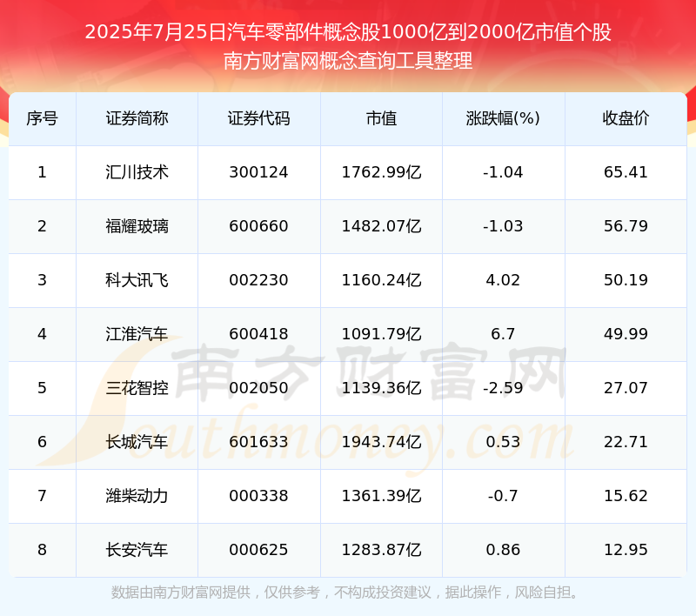Select the stock name 汇川技术
This screenshot has width=696, height=616.
click(137, 172)
